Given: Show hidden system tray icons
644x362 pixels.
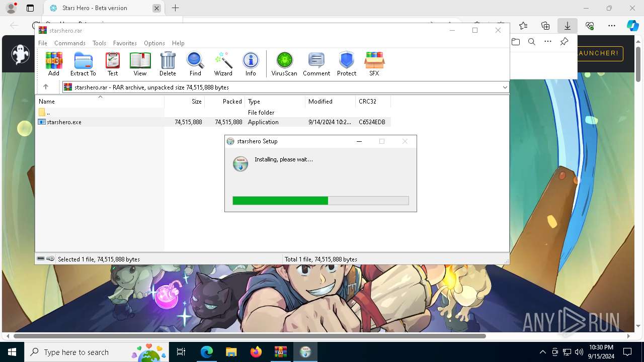Looking at the screenshot, I should [542, 352].
